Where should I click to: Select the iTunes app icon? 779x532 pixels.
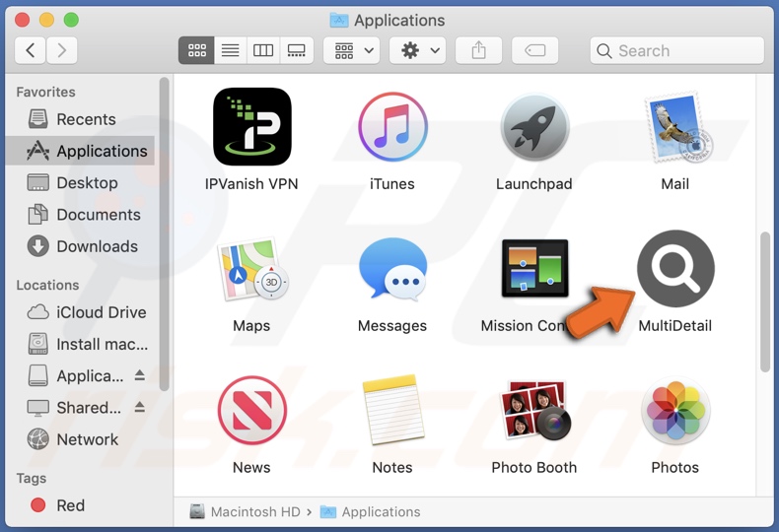pyautogui.click(x=392, y=127)
